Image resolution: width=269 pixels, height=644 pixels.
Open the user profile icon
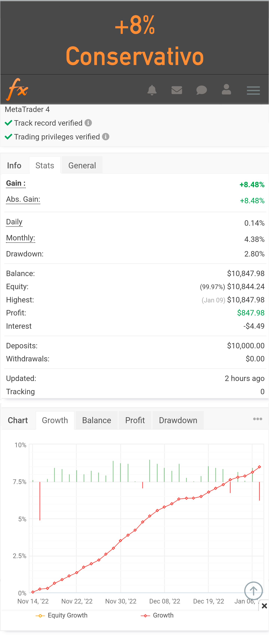(x=226, y=89)
